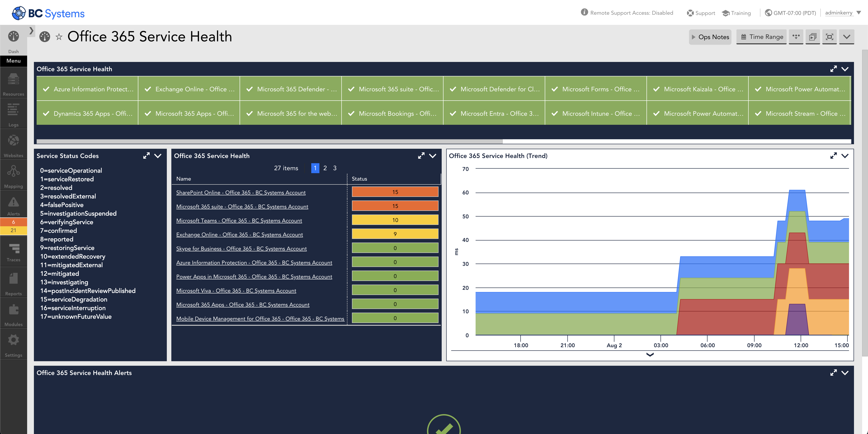Click the Azure Information Protection status tile

tap(87, 89)
